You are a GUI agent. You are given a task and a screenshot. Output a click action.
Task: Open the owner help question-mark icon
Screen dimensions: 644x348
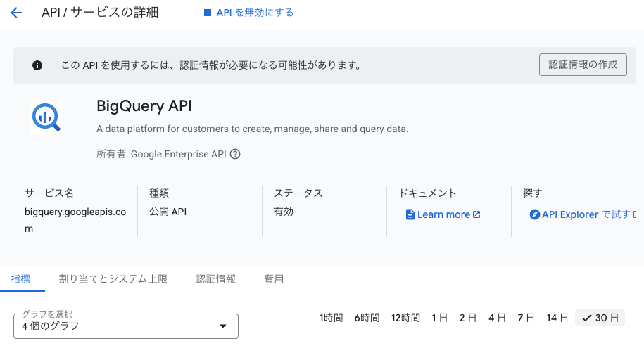point(235,154)
